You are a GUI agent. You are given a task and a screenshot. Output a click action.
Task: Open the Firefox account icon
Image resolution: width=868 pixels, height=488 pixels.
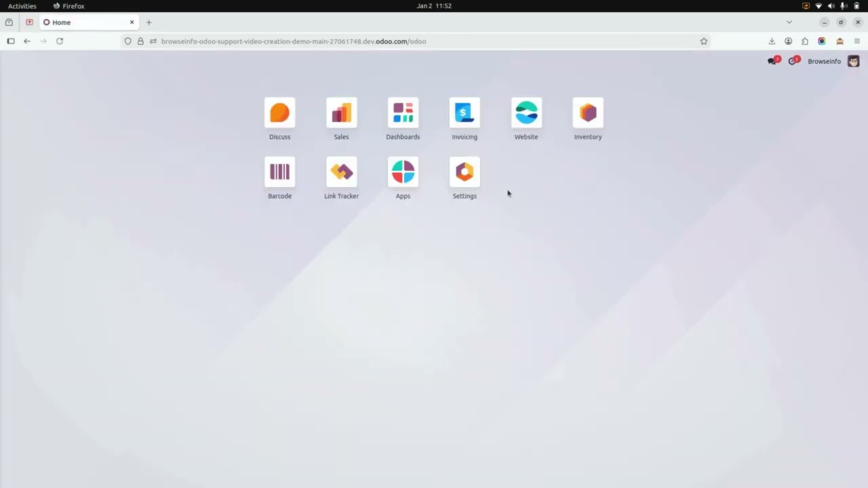788,41
